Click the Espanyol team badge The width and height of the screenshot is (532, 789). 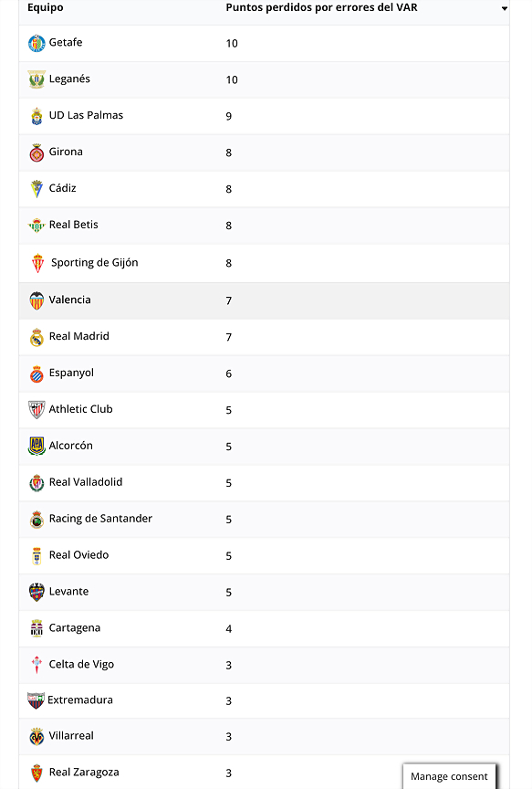(x=37, y=373)
